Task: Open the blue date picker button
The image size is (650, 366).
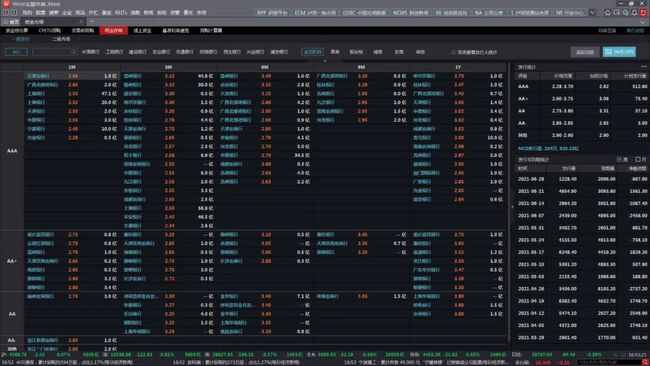Action: point(619,52)
